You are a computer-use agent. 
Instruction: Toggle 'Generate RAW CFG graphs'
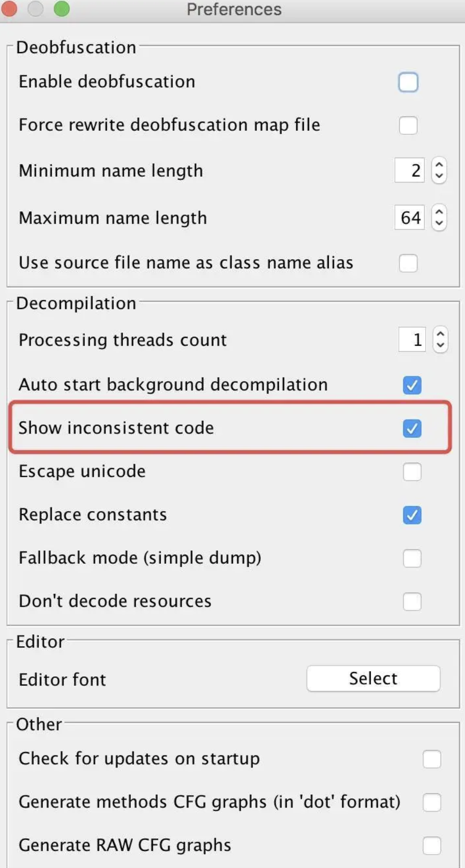pyautogui.click(x=432, y=845)
